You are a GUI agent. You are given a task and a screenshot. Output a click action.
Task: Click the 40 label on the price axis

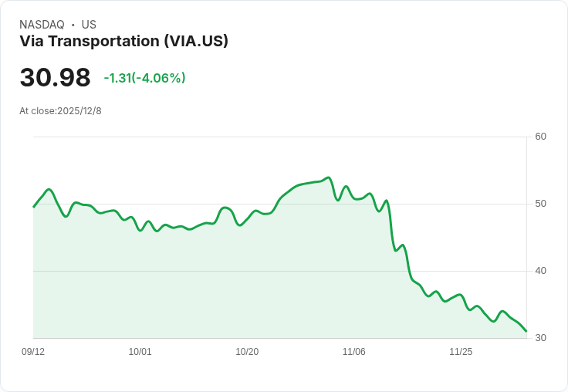point(540,271)
